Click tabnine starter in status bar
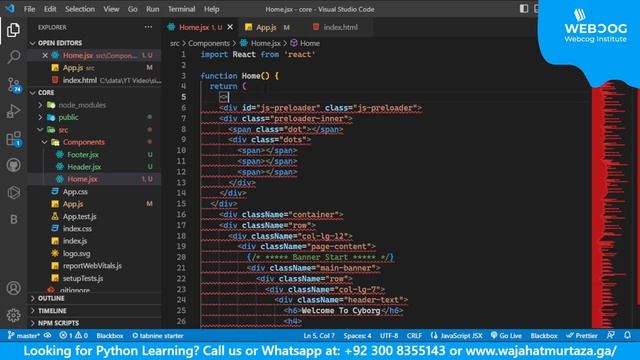 click(158, 336)
